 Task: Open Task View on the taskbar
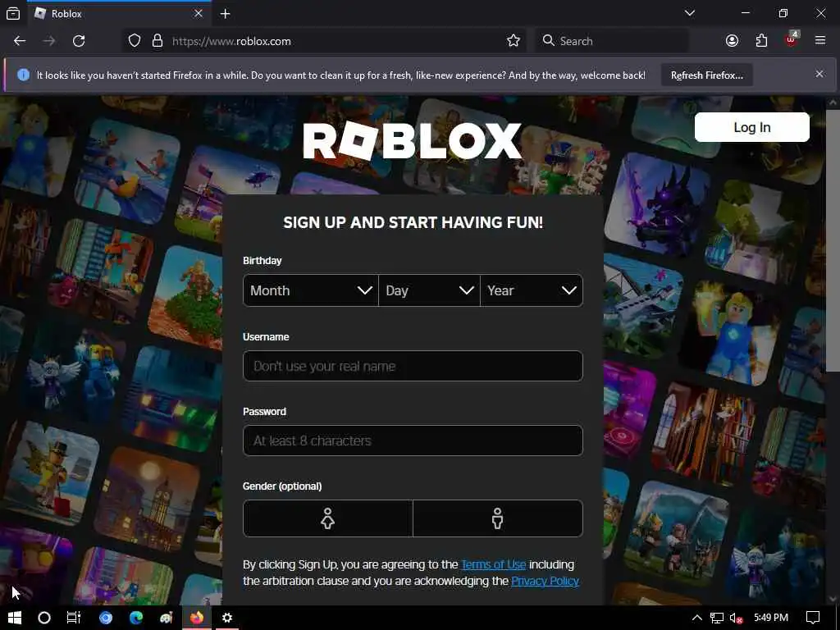(x=74, y=618)
